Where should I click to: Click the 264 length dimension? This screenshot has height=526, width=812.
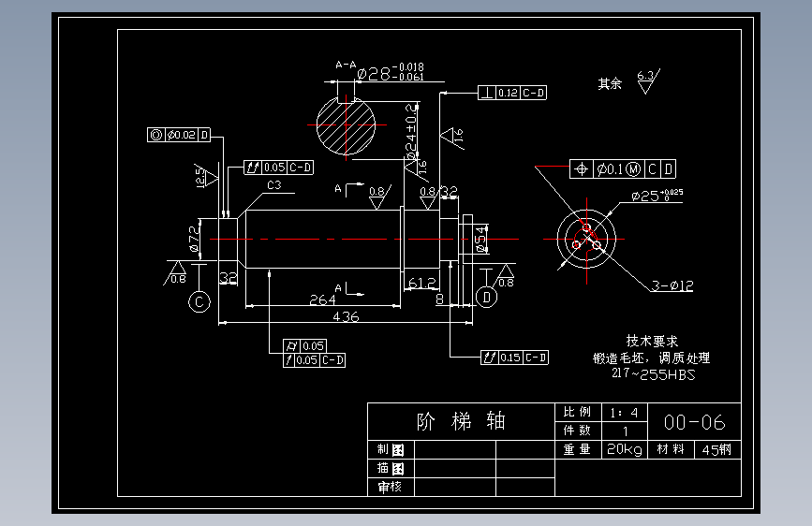click(x=322, y=300)
